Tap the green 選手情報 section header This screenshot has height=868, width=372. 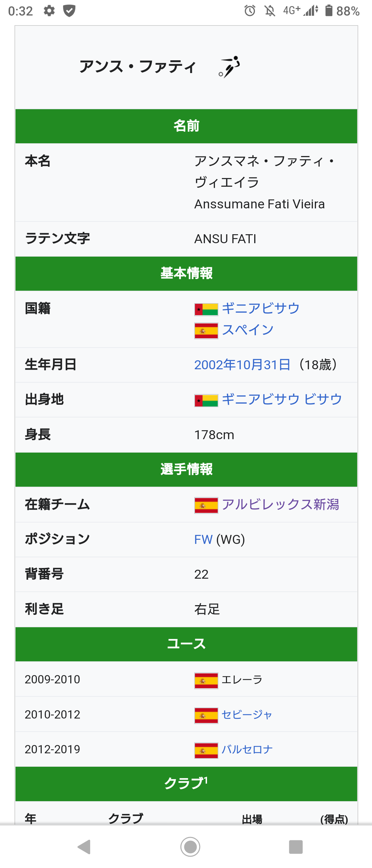[186, 469]
